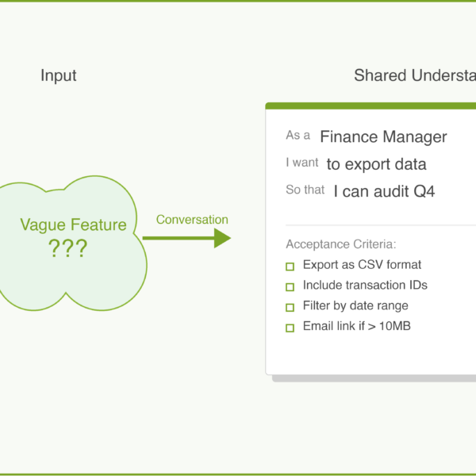Click the Conversation label above the arrow
This screenshot has width=476, height=476.
pyautogui.click(x=192, y=220)
